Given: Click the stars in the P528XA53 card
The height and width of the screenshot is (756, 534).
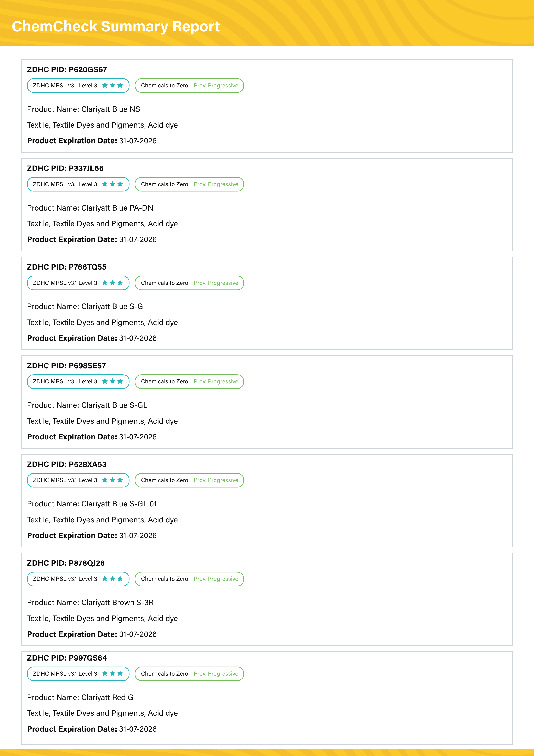Looking at the screenshot, I should point(112,480).
